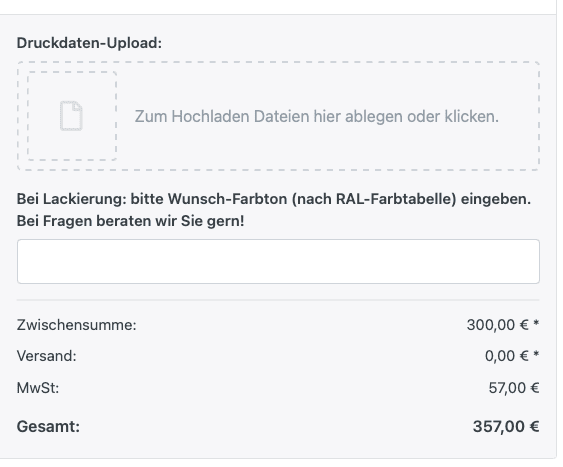Select the 0,00 € shipping amount
This screenshot has height=467, width=563.
[x=507, y=356]
